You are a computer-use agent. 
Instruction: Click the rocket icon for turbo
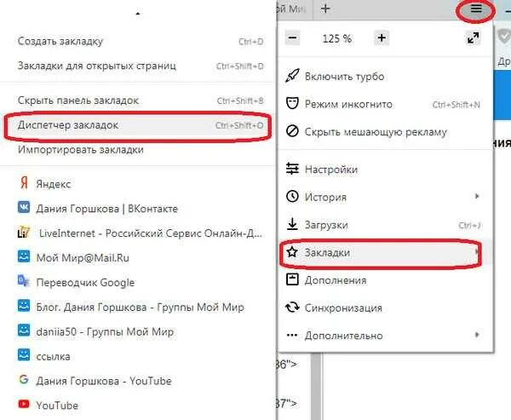pos(292,76)
